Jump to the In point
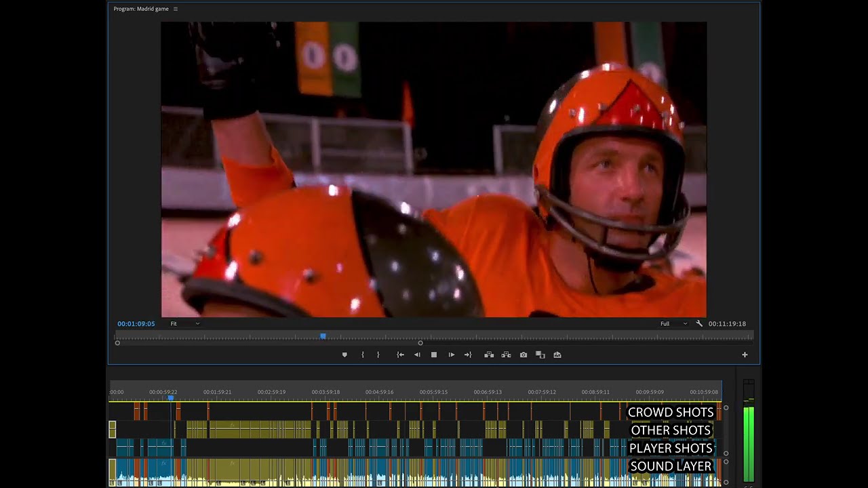Viewport: 868px width, 488px height. coord(400,354)
